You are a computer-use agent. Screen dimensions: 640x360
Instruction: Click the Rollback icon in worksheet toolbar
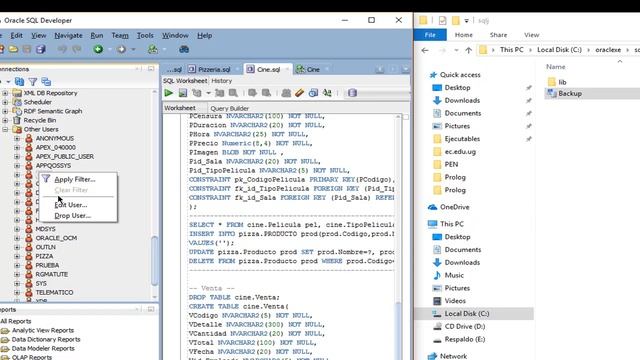point(266,93)
